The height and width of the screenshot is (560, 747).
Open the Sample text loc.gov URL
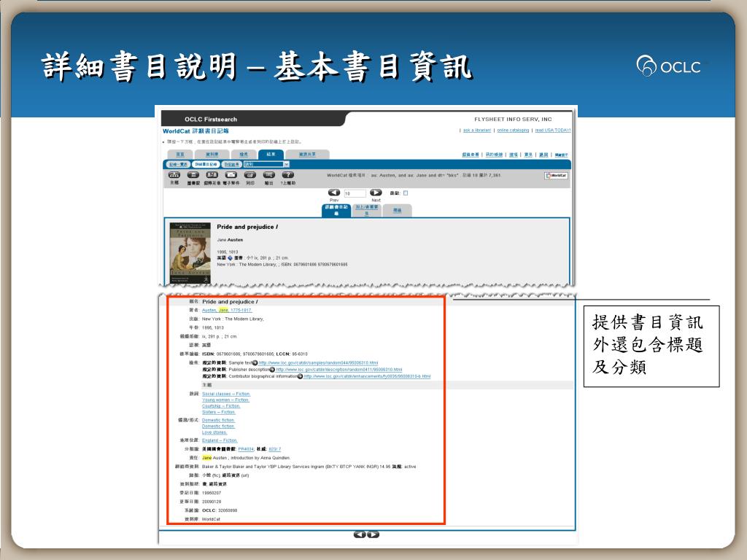[x=318, y=363]
